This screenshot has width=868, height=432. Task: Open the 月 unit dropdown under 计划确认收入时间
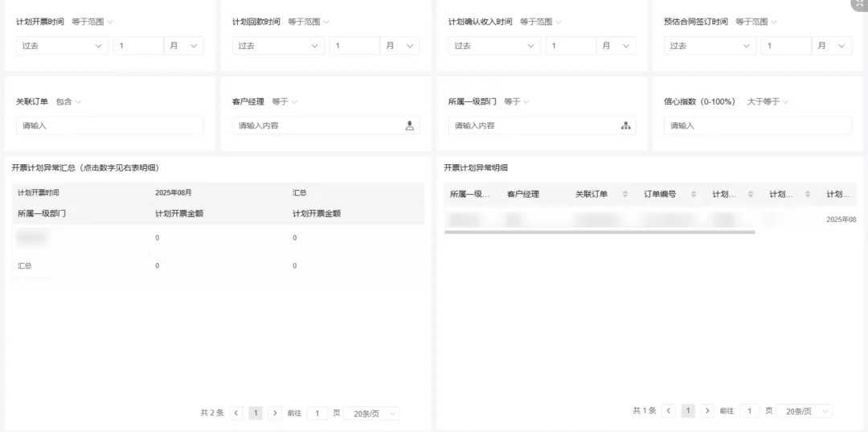[616, 46]
